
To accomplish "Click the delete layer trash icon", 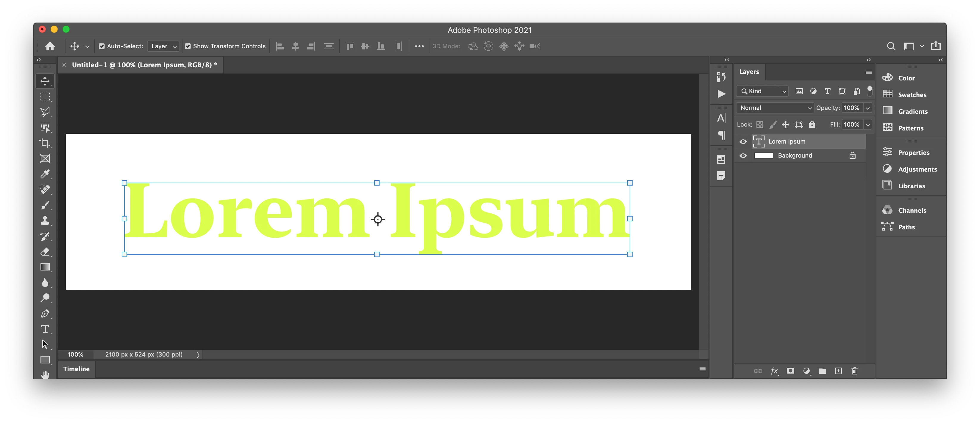I will [854, 371].
